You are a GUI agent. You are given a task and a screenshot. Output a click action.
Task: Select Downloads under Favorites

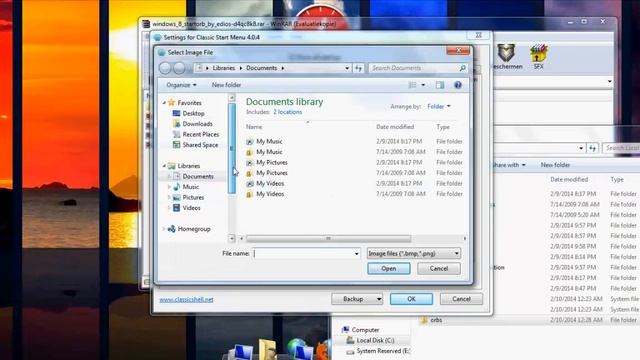197,124
